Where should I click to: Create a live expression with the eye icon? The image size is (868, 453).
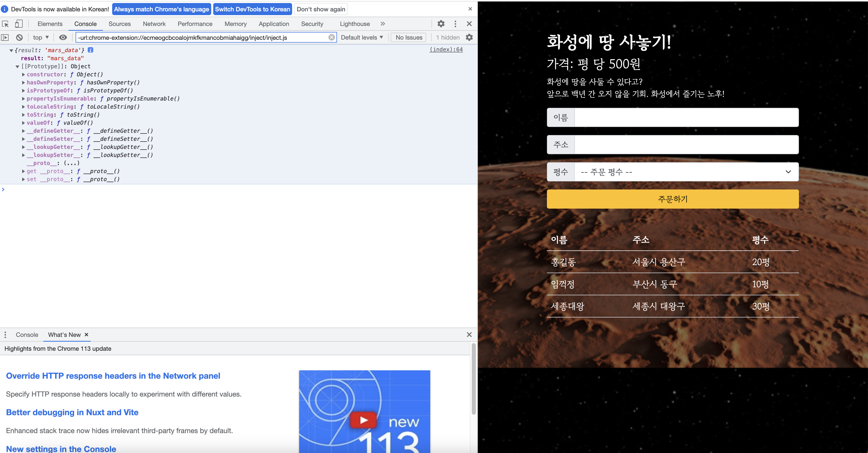coord(63,37)
